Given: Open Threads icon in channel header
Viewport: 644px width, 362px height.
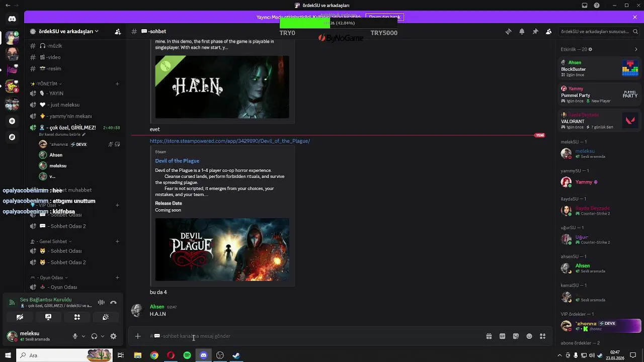Looking at the screenshot, I should pyautogui.click(x=508, y=31).
